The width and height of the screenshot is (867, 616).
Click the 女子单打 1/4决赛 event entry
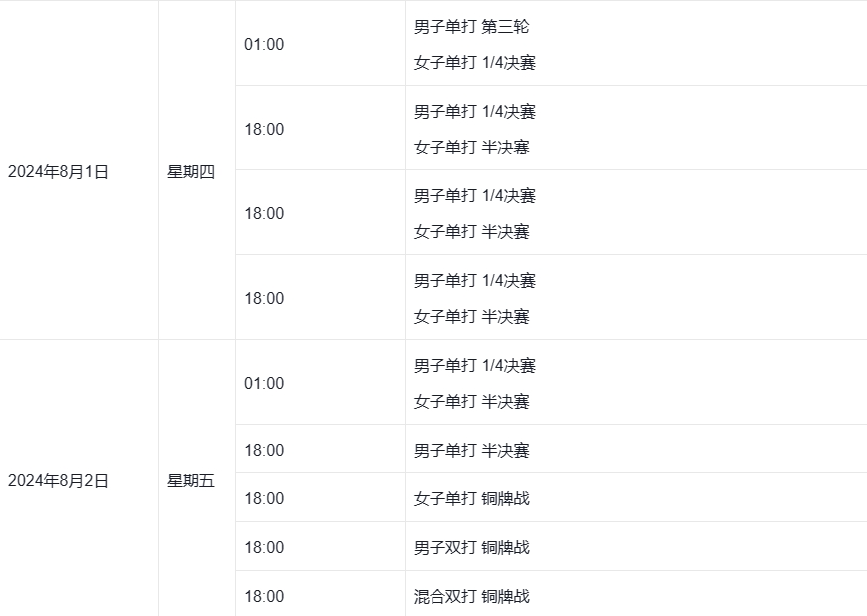[474, 63]
